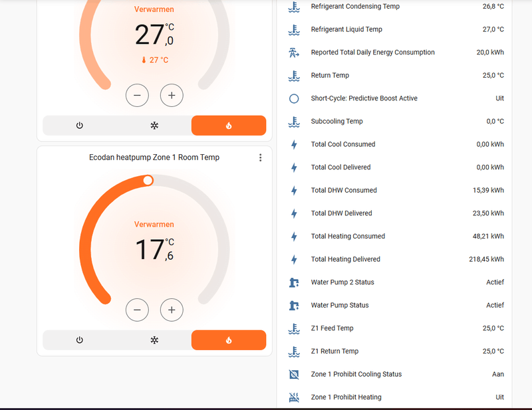Image resolution: width=532 pixels, height=410 pixels.
Task: Select heating flame mode for Zone 1 Room Temp
Action: [x=229, y=340]
